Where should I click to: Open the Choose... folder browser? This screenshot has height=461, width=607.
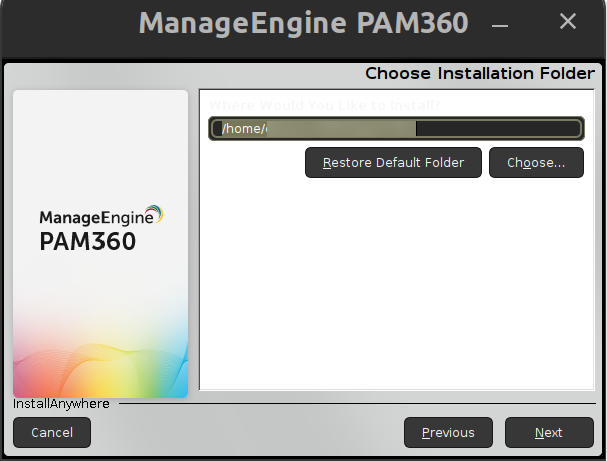click(x=536, y=163)
